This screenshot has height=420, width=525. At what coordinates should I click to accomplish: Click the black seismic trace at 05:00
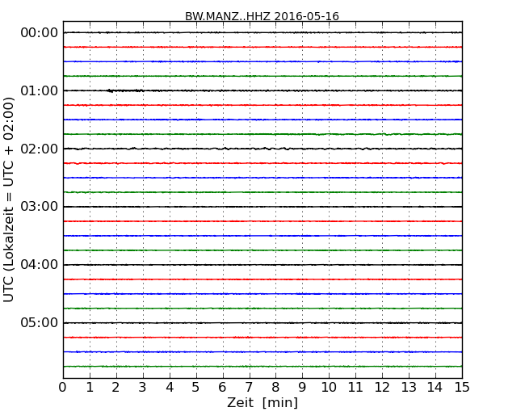[x=262, y=323]
